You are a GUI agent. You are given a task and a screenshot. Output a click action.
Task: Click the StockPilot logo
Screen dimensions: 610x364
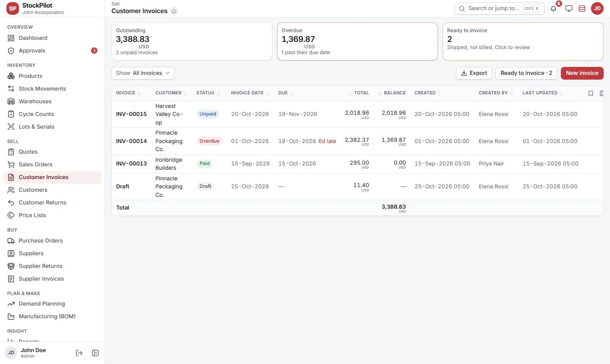click(13, 8)
